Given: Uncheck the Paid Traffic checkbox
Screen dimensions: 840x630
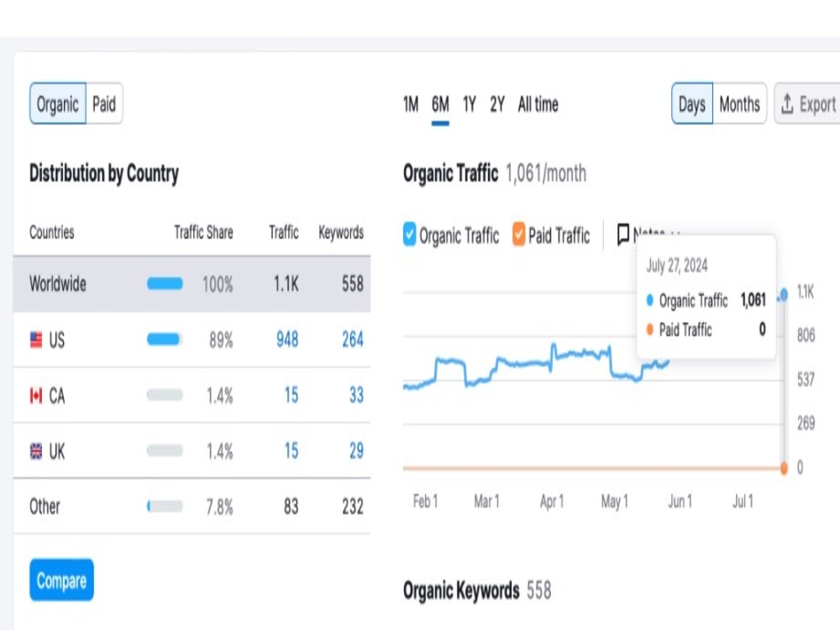Looking at the screenshot, I should click(518, 235).
